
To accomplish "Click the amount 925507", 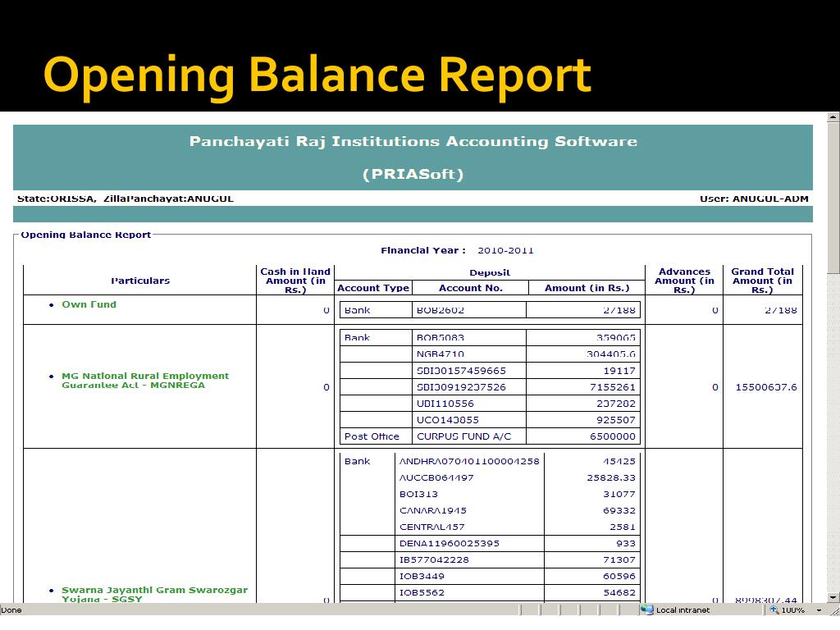I will [616, 420].
